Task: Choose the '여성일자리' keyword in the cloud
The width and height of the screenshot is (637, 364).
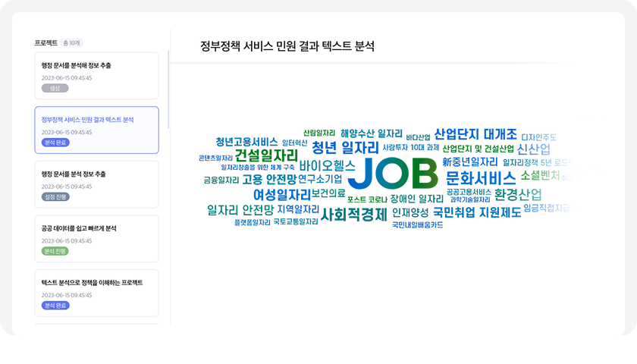Action: pos(281,195)
